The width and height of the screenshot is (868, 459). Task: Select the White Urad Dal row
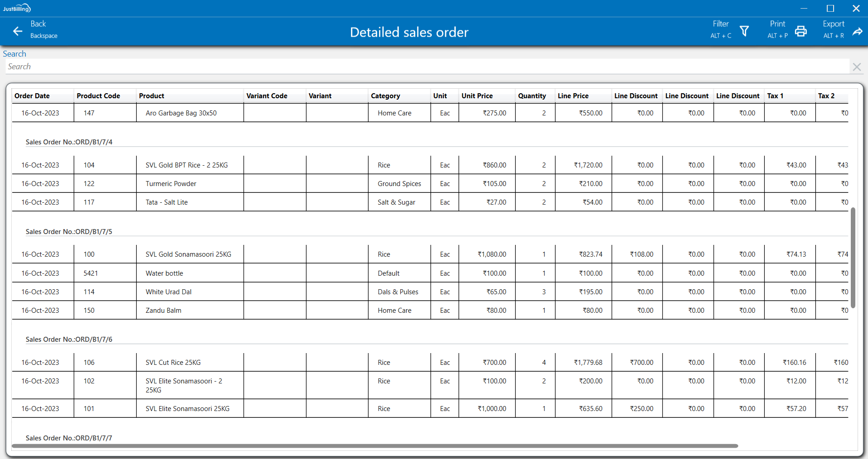click(168, 292)
